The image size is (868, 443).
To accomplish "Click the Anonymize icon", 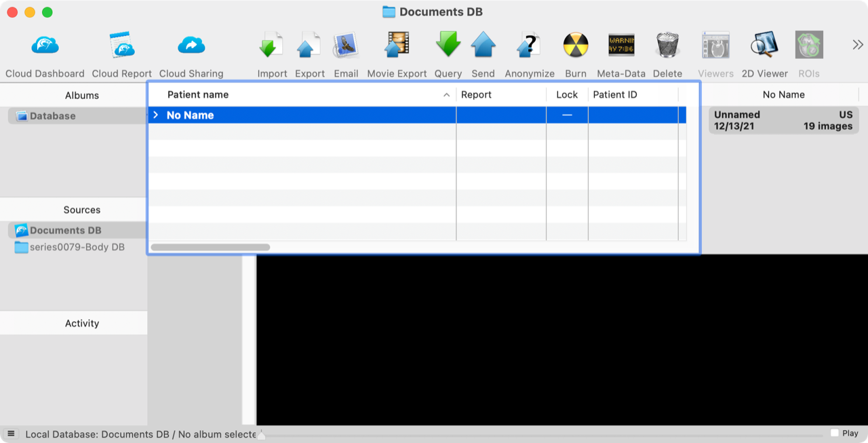I will pyautogui.click(x=529, y=47).
